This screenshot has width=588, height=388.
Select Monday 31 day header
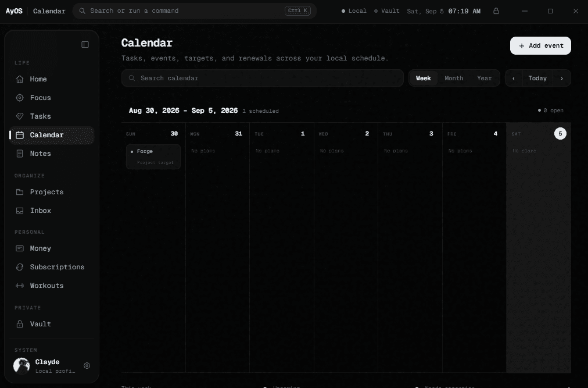click(217, 134)
